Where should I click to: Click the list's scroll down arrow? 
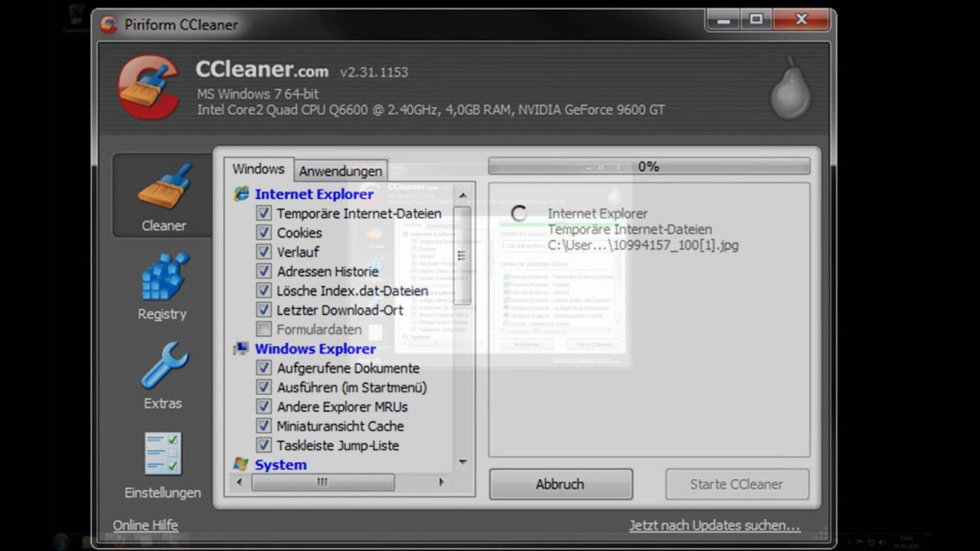462,461
